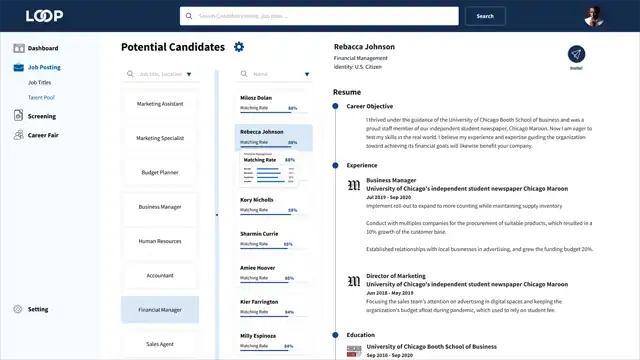Select the Accountant job
640x360 pixels.
point(160,276)
